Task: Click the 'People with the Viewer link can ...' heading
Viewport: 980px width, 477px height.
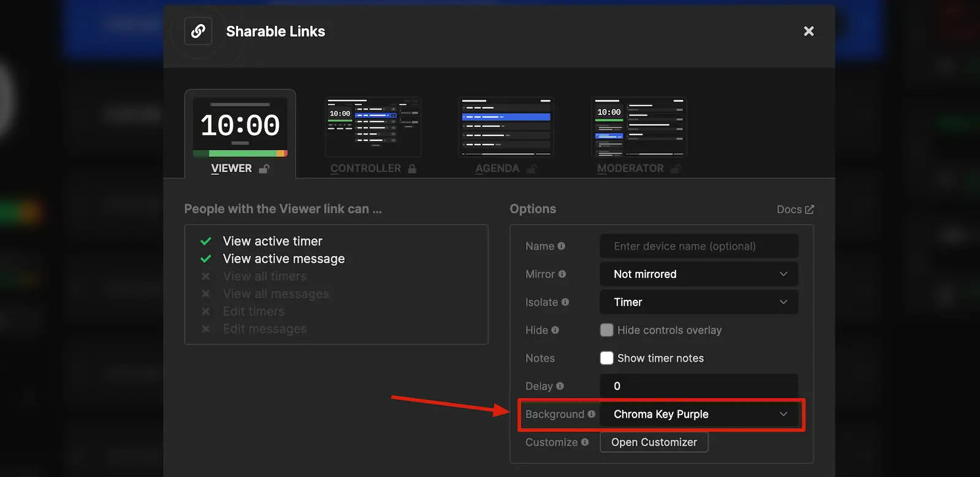Action: 283,209
